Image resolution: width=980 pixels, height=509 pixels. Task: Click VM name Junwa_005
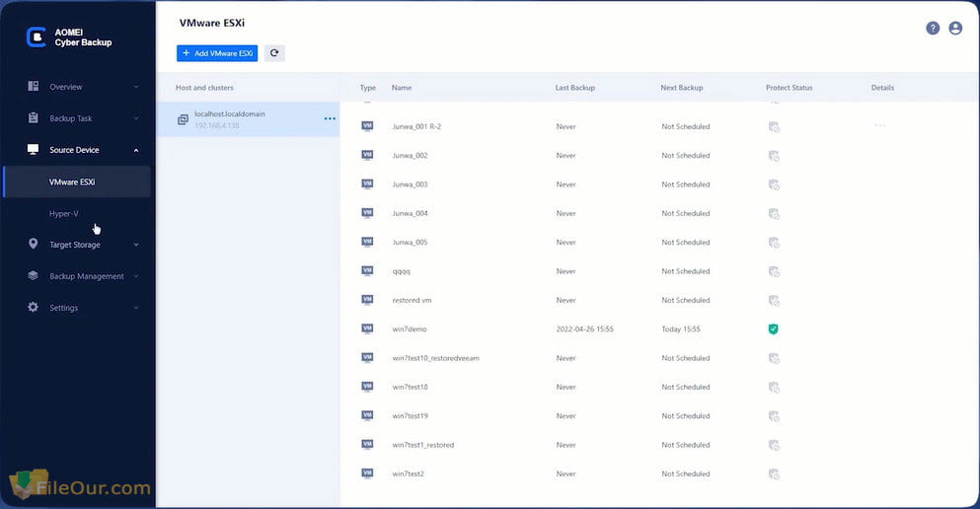410,243
